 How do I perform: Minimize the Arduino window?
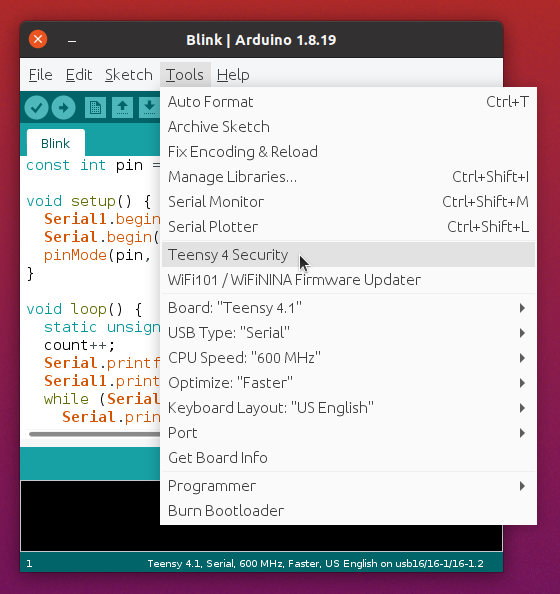click(72, 40)
